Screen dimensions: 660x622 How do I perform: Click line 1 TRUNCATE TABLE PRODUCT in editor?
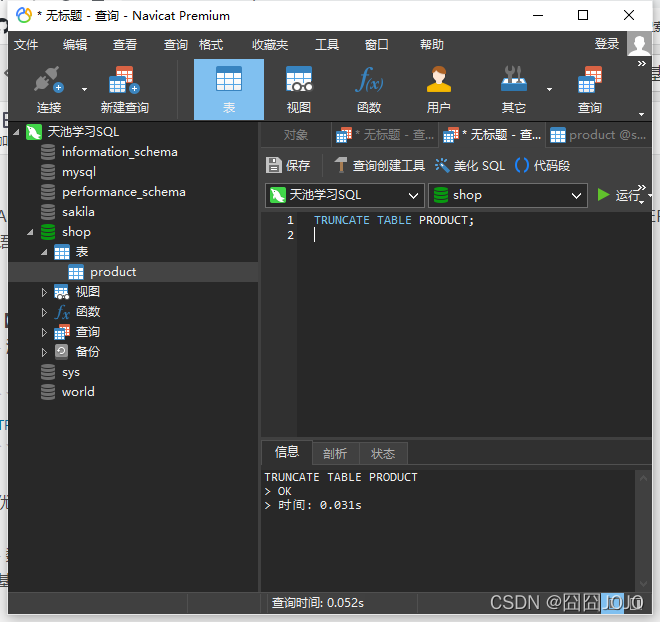394,220
